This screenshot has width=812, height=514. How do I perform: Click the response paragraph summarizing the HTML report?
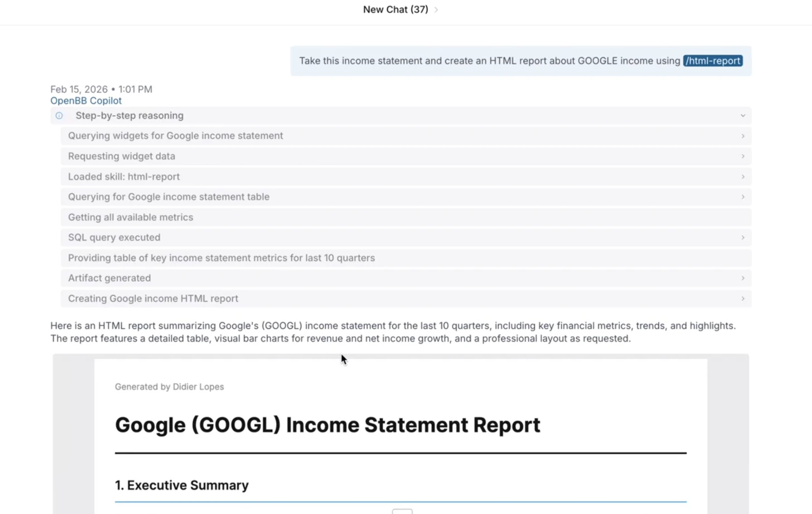pos(393,332)
